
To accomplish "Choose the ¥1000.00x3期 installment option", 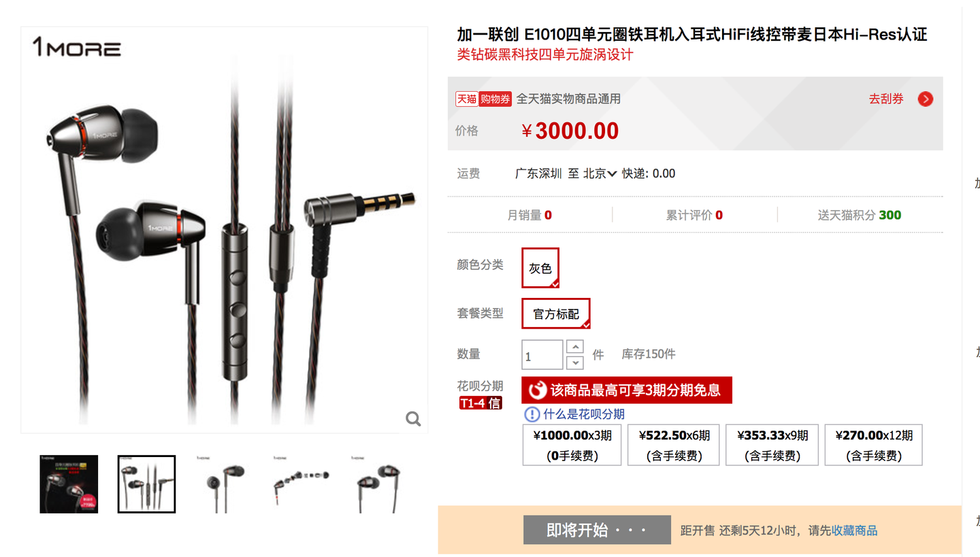I will [x=572, y=445].
